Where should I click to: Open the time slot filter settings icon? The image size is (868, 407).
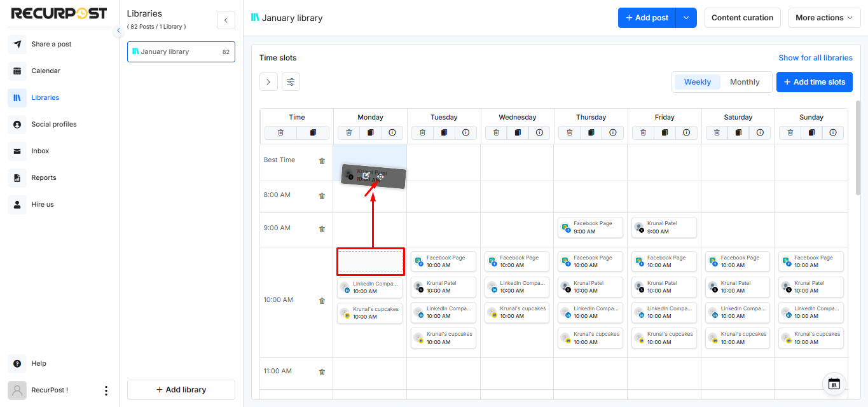coord(291,81)
